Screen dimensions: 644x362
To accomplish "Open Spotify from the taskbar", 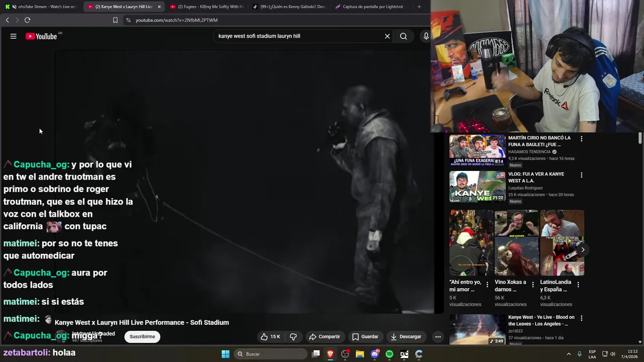I will point(389,354).
